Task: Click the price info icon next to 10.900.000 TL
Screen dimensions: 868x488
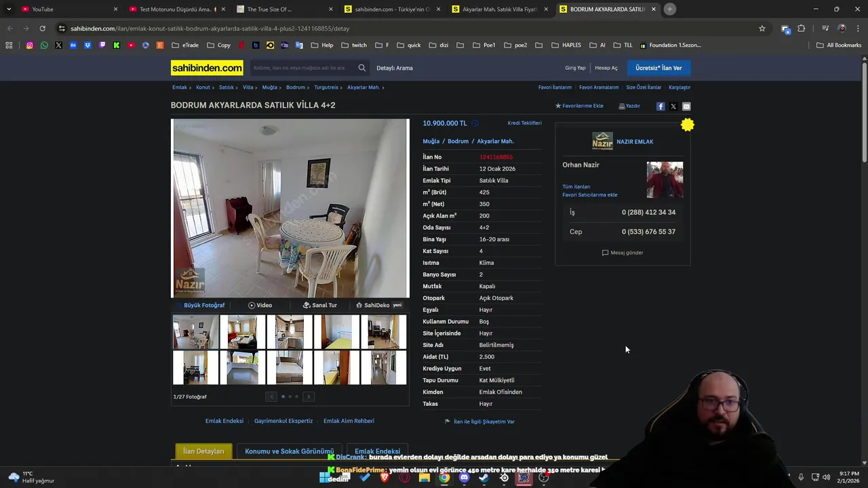Action: 475,123
